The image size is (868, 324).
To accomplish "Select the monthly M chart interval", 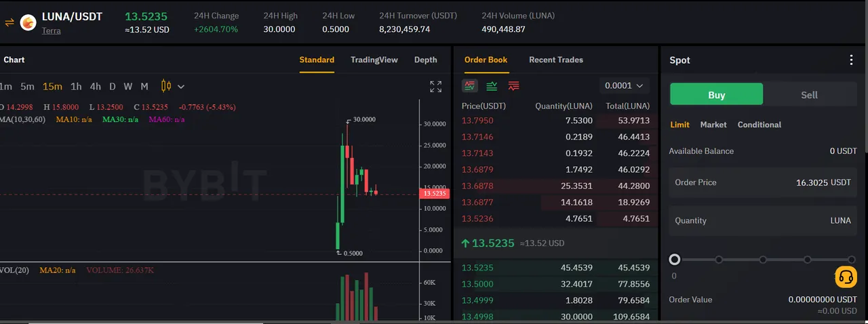I will pyautogui.click(x=144, y=86).
